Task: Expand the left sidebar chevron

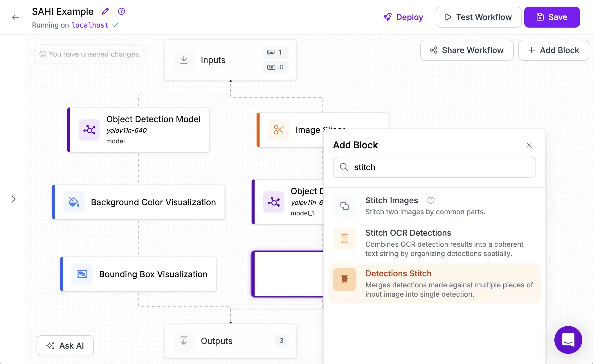Action: [13, 199]
